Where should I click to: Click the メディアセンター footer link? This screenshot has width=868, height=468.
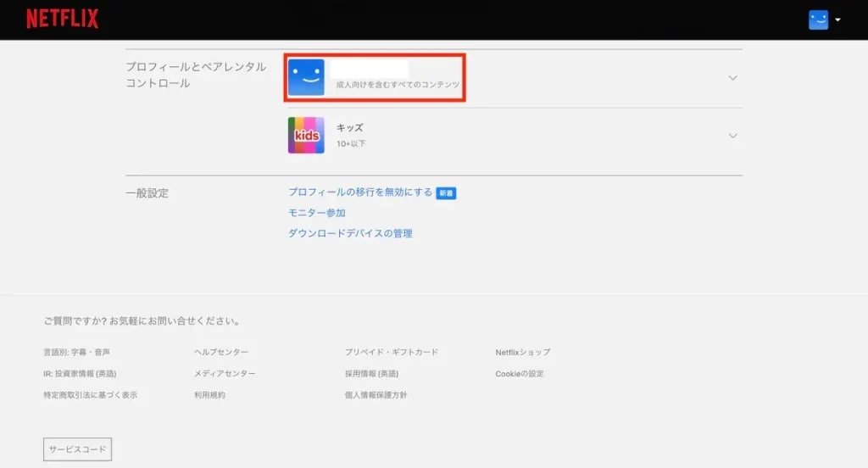[225, 374]
